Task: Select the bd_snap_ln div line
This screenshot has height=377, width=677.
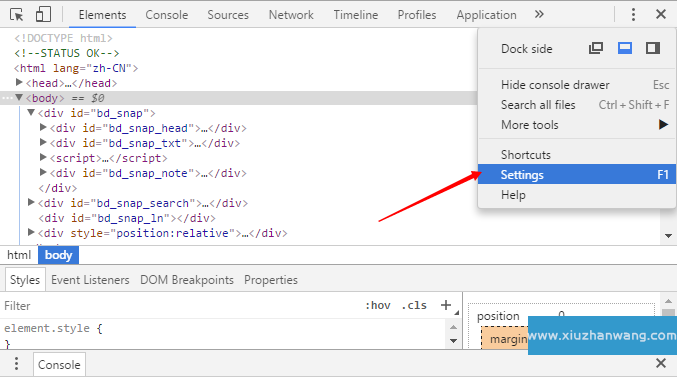Action: pyautogui.click(x=127, y=218)
